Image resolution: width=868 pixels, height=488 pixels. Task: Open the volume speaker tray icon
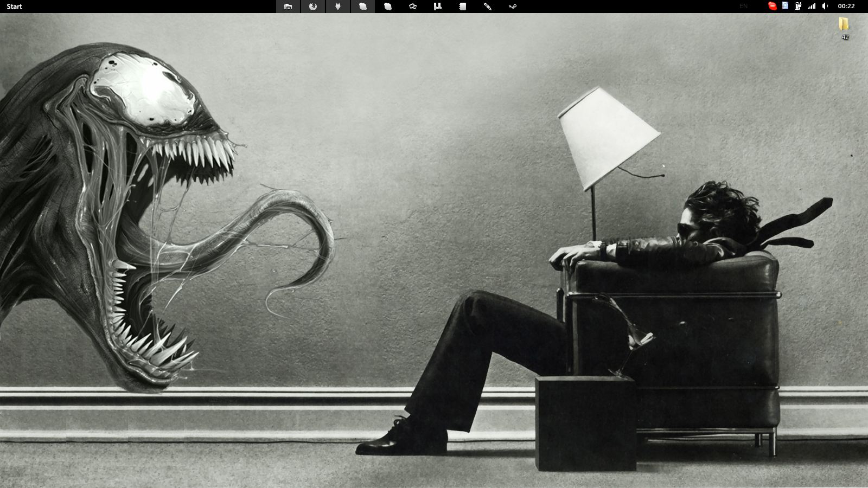coord(825,7)
